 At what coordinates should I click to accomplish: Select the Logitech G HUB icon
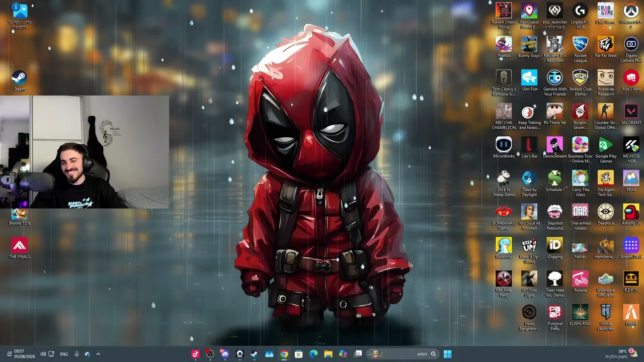pyautogui.click(x=580, y=16)
